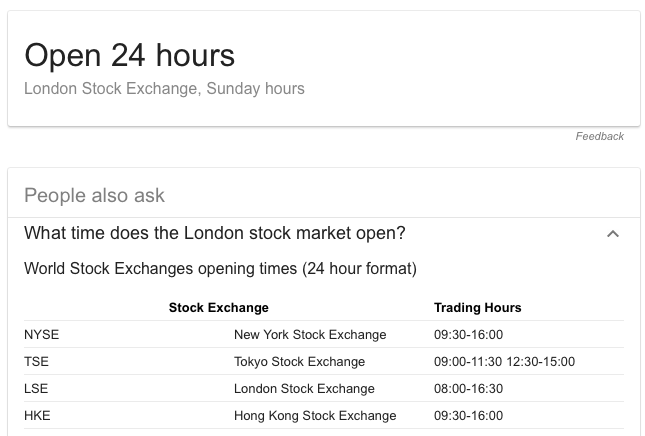Click Tokyo trading hours 09:00-11:30 12:30-15:00
The width and height of the screenshot is (645, 436).
click(x=504, y=362)
